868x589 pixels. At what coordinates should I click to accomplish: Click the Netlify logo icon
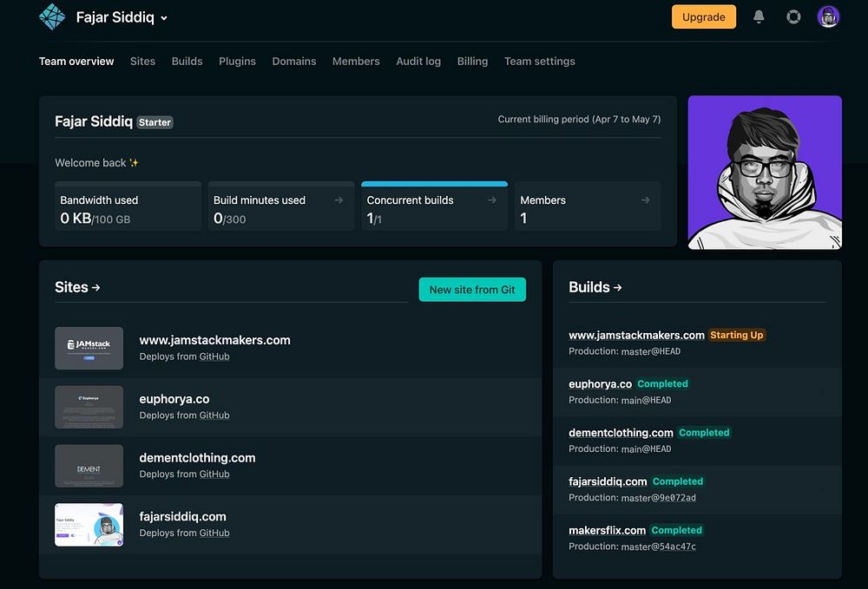tap(52, 17)
